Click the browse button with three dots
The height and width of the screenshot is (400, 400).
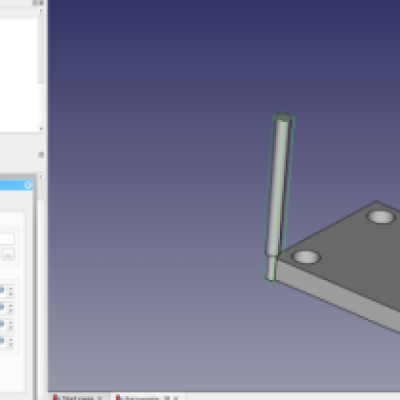click(x=8, y=255)
